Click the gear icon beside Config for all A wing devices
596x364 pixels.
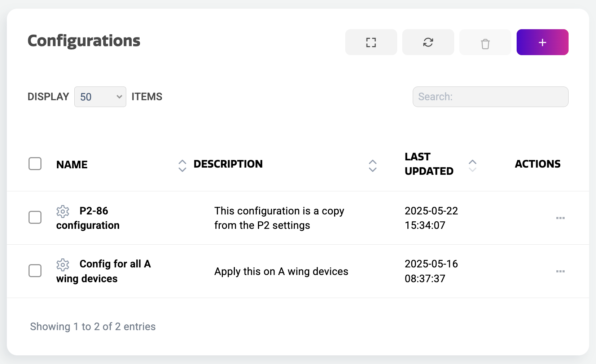[63, 265]
